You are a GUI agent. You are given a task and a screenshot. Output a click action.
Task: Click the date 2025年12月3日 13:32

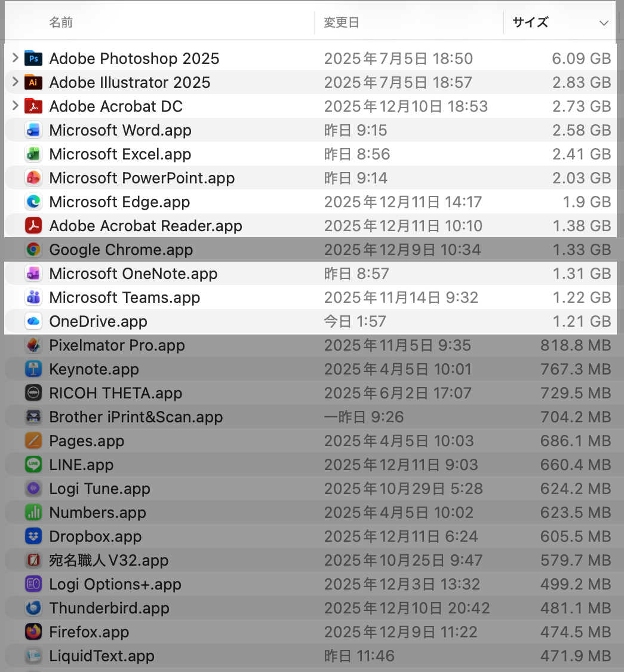click(x=402, y=584)
